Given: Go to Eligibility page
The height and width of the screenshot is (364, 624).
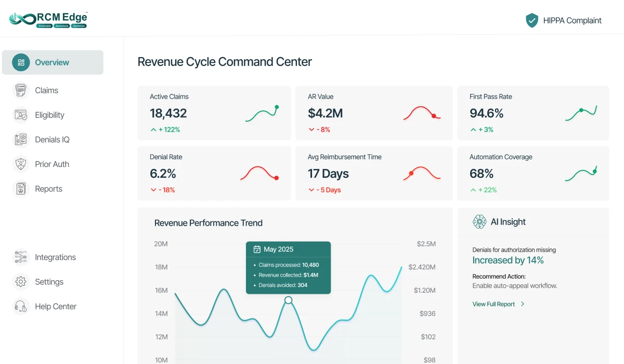Looking at the screenshot, I should click(x=49, y=115).
